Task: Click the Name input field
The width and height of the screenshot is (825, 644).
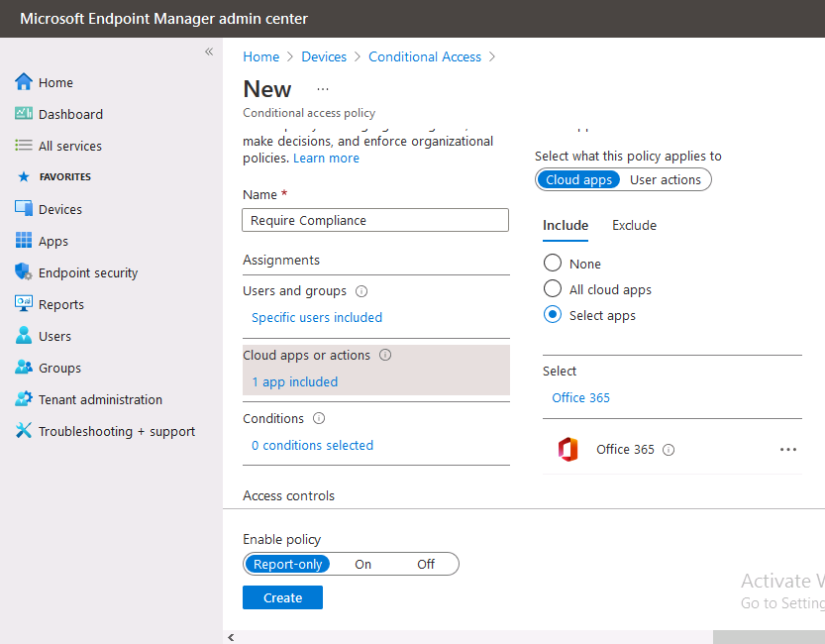Action: tap(375, 220)
